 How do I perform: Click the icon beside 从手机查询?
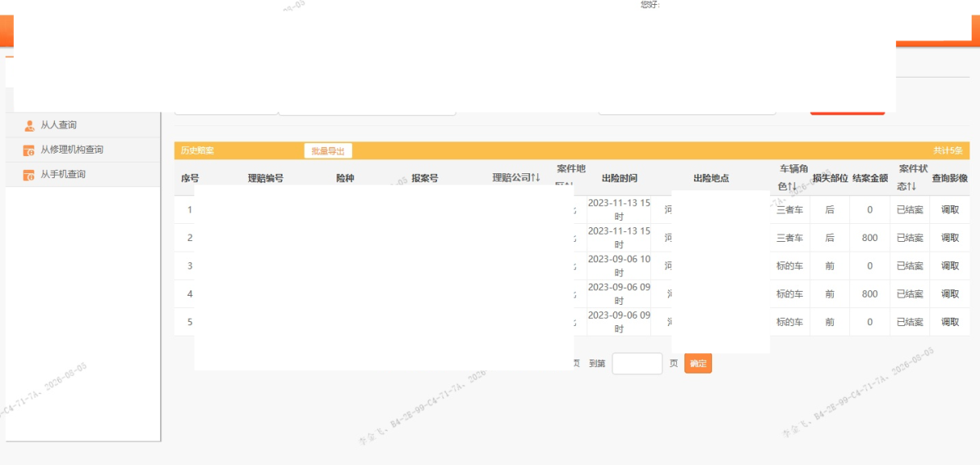click(29, 174)
